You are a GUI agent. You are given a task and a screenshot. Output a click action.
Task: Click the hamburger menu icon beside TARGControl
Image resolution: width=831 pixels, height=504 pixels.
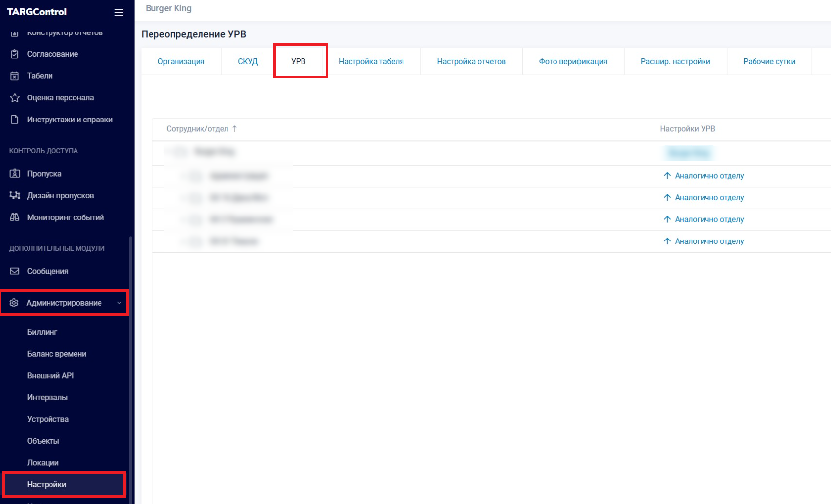(119, 13)
